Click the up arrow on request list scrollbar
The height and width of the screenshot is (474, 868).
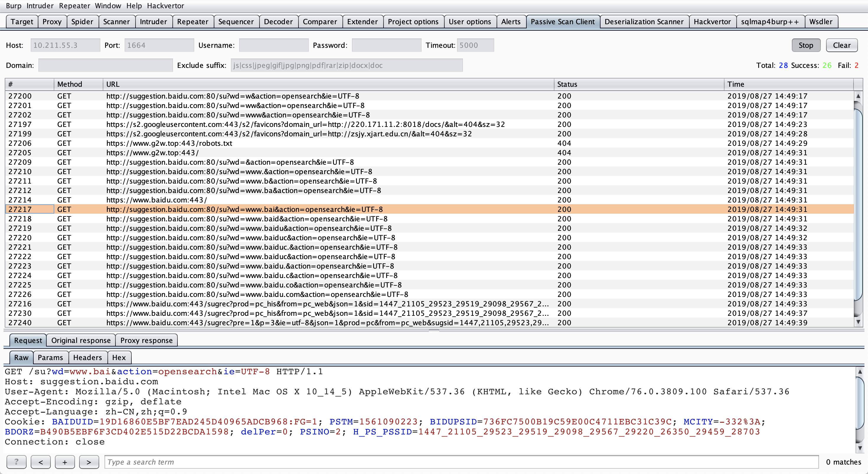[x=858, y=96]
